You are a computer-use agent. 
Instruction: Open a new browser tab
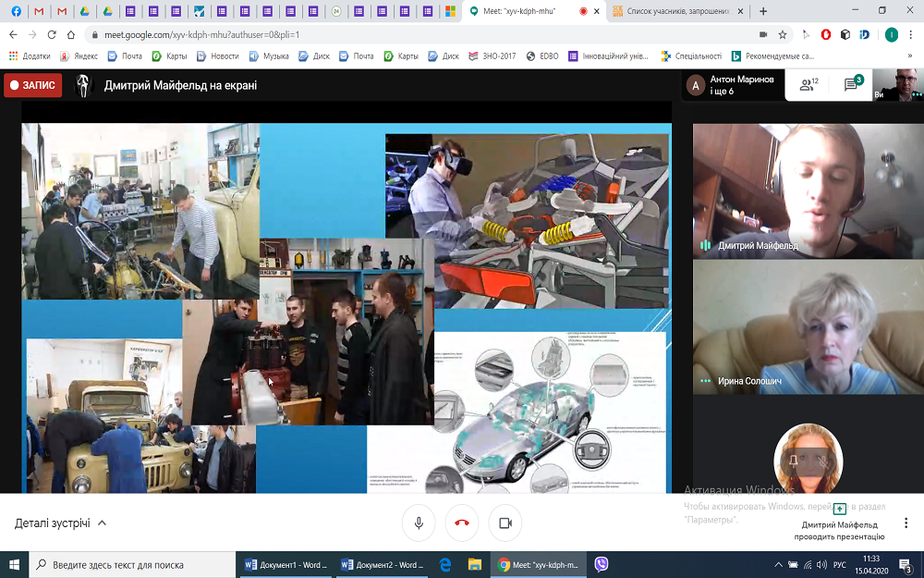click(x=762, y=11)
